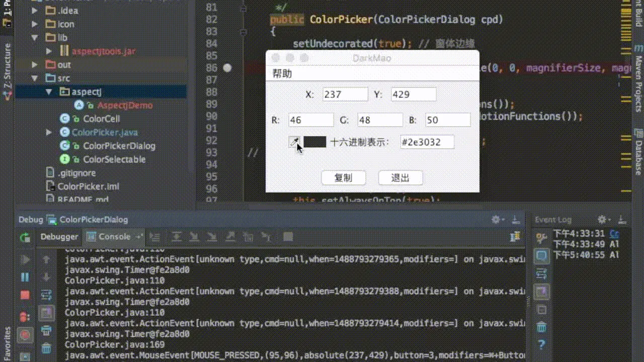Image resolution: width=644 pixels, height=362 pixels.
Task: Click the clear console trash icon
Action: [x=46, y=347]
